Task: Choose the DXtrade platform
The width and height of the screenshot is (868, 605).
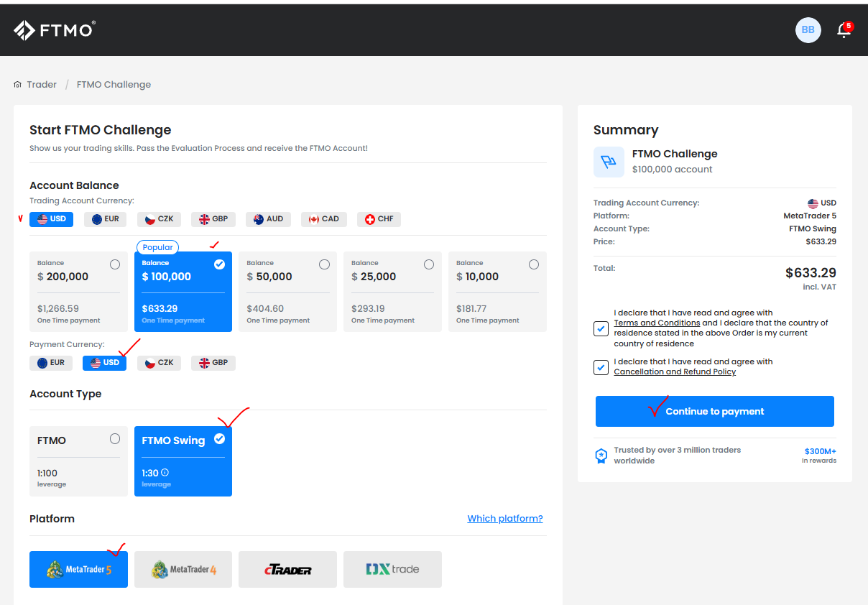Action: point(392,570)
